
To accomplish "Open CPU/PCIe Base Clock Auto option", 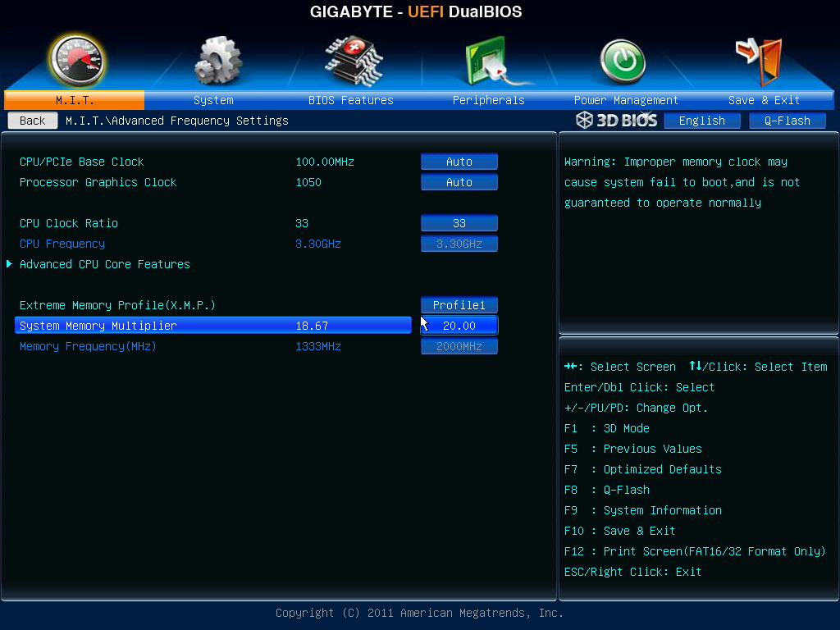I will click(x=459, y=162).
